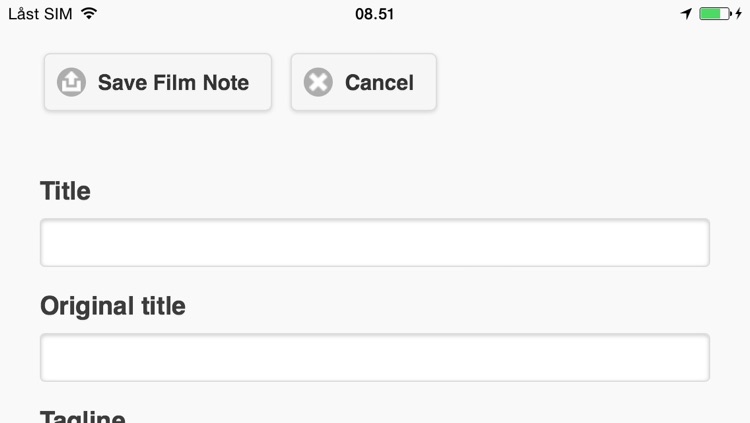
Task: Tap the word 'Original' in the second label
Action: [87, 306]
